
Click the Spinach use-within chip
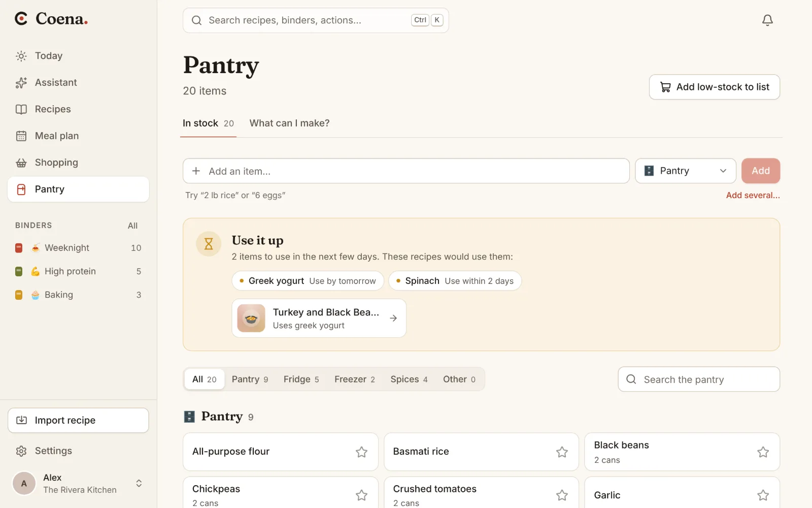coord(455,281)
